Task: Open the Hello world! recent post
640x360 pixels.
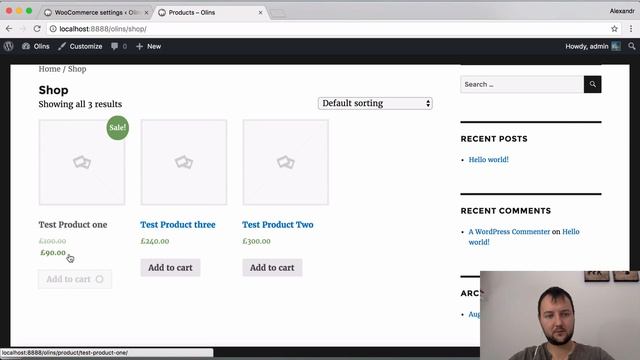Action: click(489, 160)
